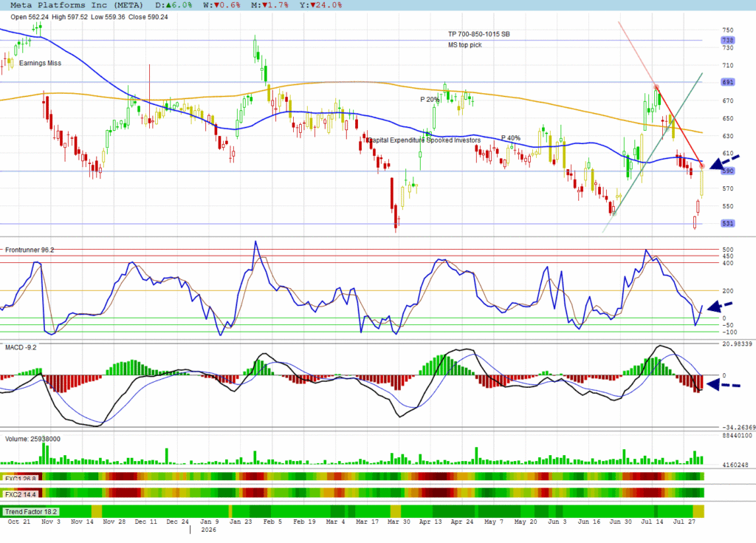Click the Feb 5 date label
The image size is (756, 543).
[x=272, y=522]
